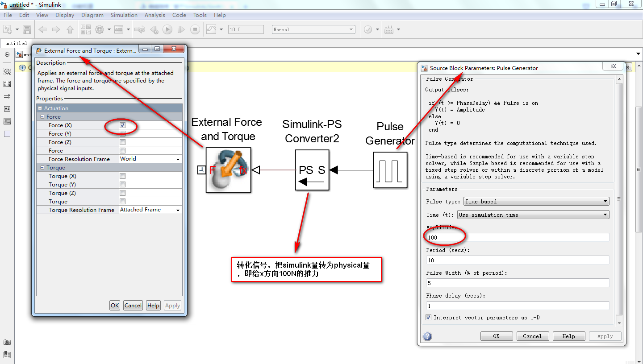Image resolution: width=643 pixels, height=364 pixels.
Task: Click the Model Advisor checkmark icon
Action: tap(368, 29)
